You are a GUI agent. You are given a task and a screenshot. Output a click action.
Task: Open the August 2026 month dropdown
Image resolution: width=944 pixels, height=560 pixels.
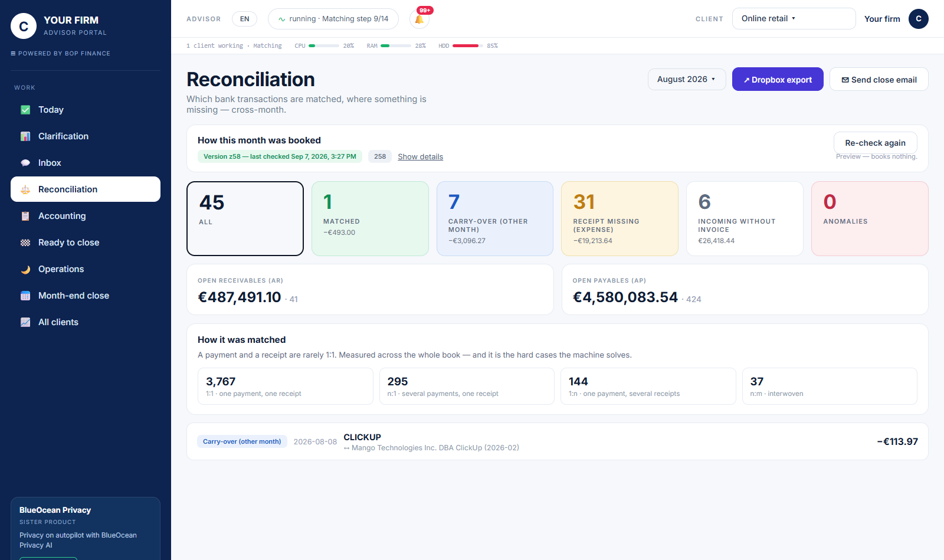687,79
